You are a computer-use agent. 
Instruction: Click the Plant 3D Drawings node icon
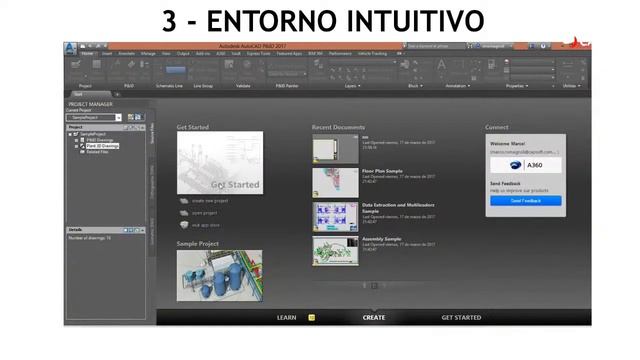(82, 146)
